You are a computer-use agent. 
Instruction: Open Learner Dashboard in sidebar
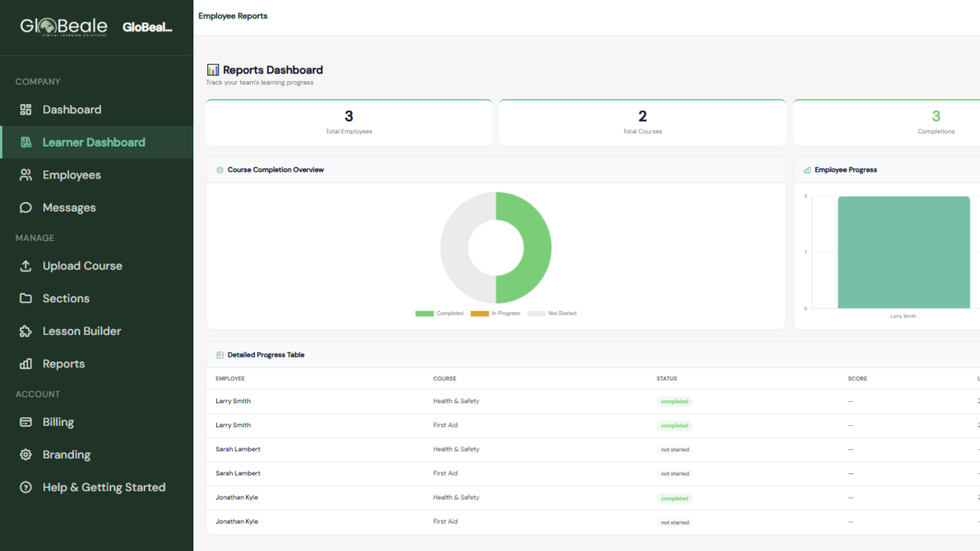point(97,142)
